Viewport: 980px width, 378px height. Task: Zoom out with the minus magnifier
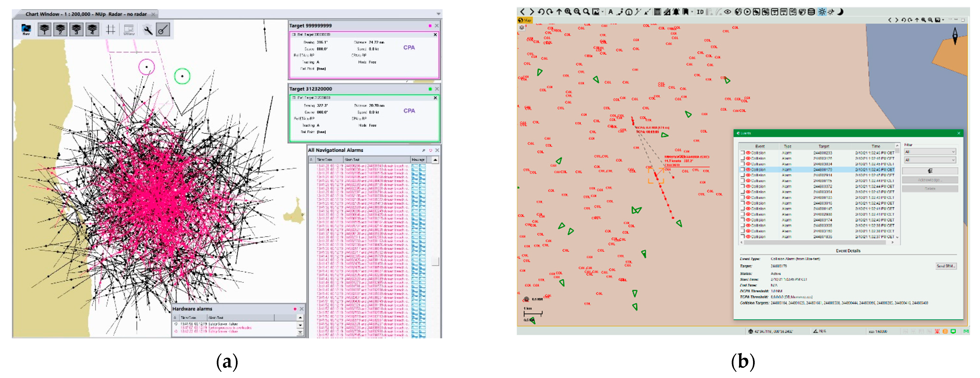tap(577, 12)
